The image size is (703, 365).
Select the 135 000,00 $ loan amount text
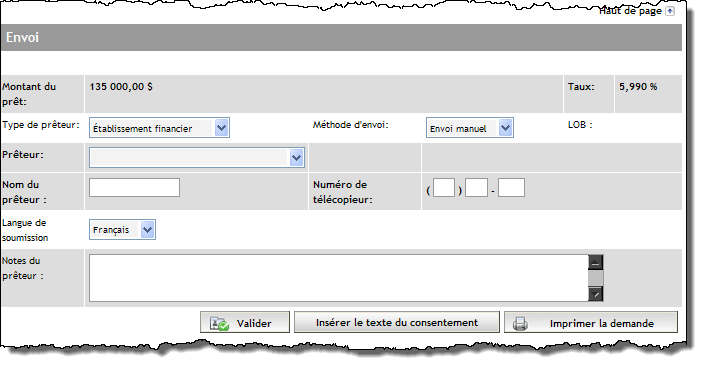pos(121,87)
